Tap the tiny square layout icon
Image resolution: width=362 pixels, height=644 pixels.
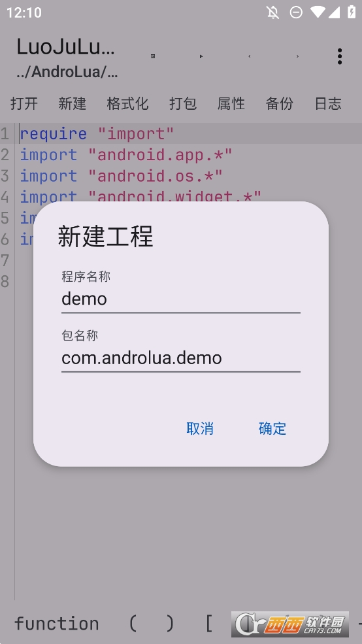coord(153,56)
